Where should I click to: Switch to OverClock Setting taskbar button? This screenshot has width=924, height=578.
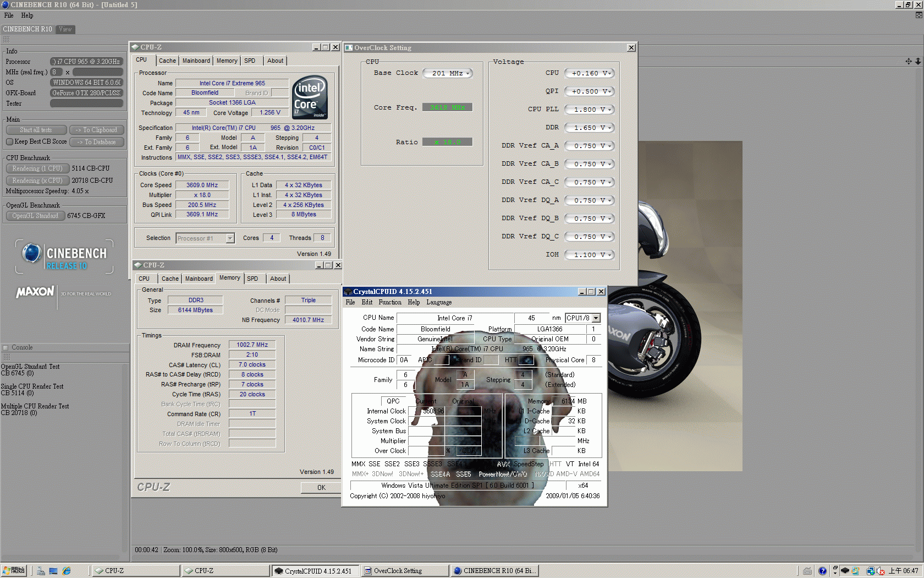pyautogui.click(x=404, y=571)
